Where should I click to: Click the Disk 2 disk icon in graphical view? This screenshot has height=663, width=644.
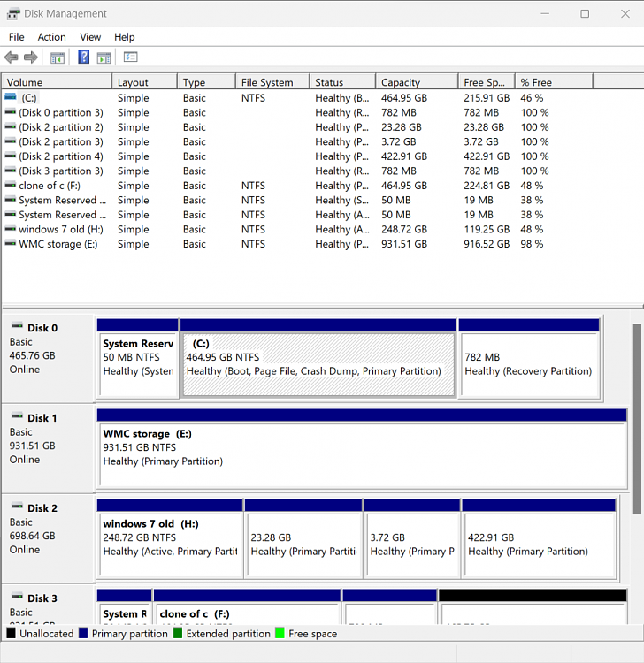17,506
